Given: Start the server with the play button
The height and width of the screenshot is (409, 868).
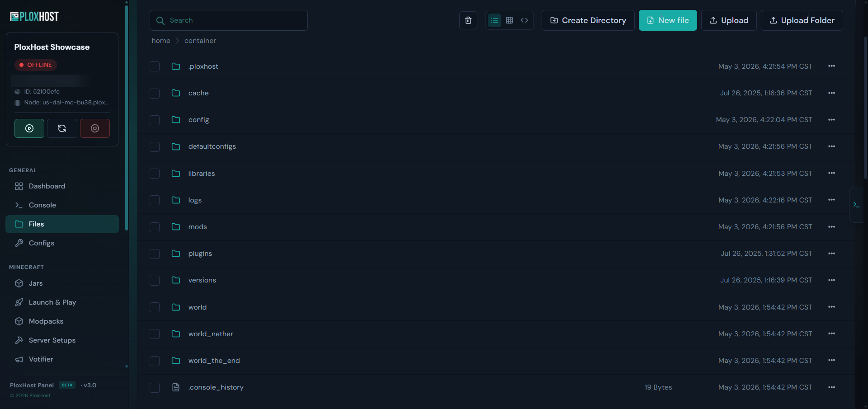Looking at the screenshot, I should pos(29,128).
